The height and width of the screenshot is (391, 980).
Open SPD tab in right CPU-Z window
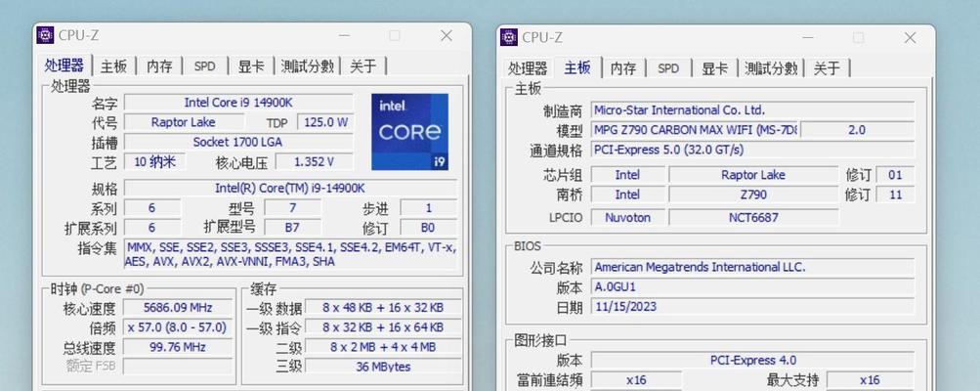click(668, 68)
